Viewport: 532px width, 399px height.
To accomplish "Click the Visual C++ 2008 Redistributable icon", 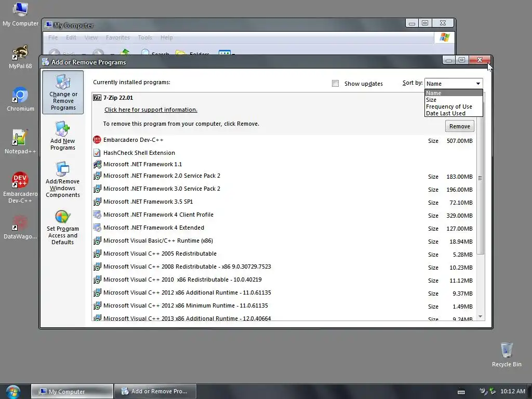I will coord(97,267).
